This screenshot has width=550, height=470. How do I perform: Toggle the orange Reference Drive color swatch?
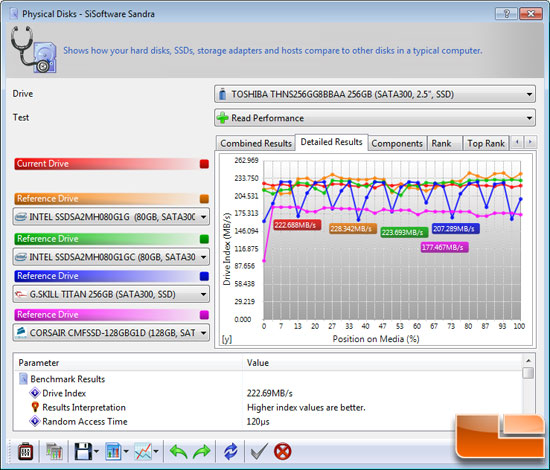point(204,199)
